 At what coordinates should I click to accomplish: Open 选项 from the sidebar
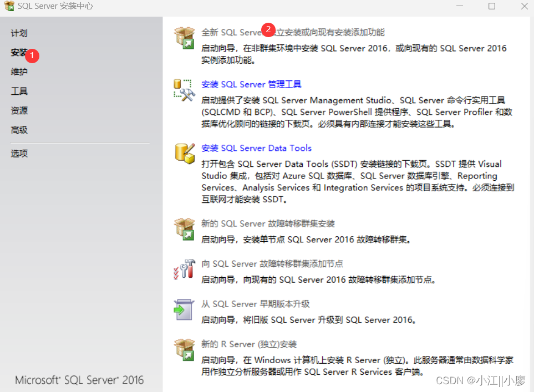[x=19, y=154]
